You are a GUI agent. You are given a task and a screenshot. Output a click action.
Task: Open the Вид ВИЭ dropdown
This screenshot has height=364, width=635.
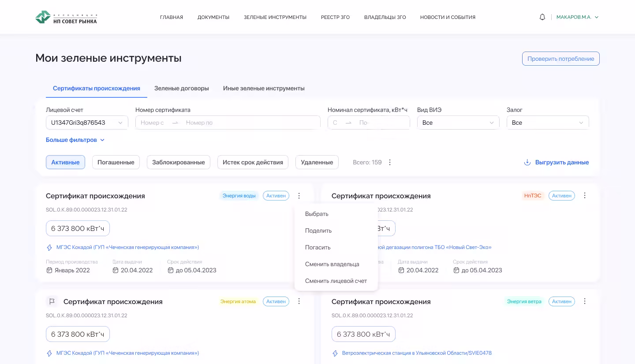click(x=458, y=123)
